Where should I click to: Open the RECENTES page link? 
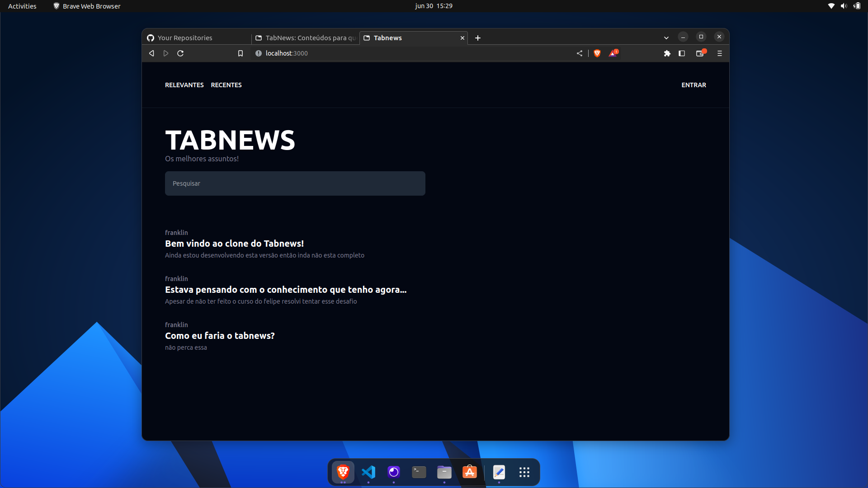pyautogui.click(x=226, y=85)
